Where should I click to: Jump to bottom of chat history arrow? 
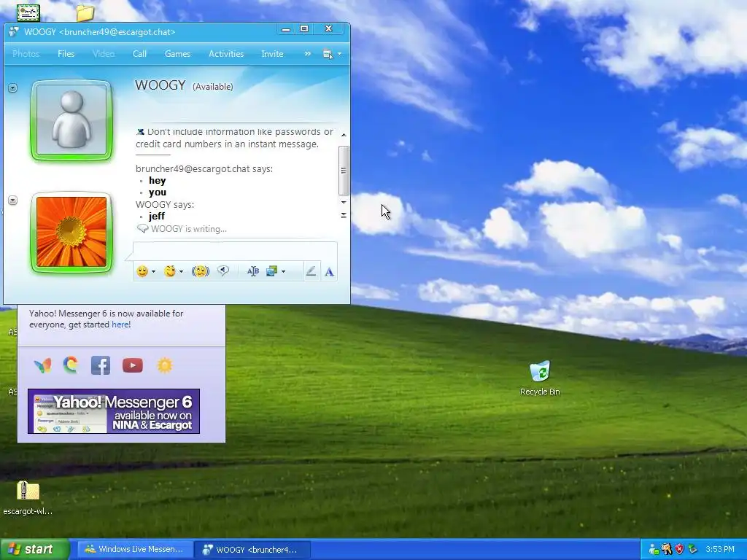pos(344,215)
